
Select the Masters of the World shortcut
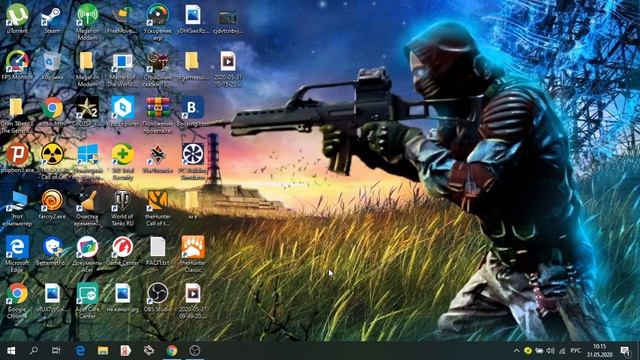click(122, 62)
